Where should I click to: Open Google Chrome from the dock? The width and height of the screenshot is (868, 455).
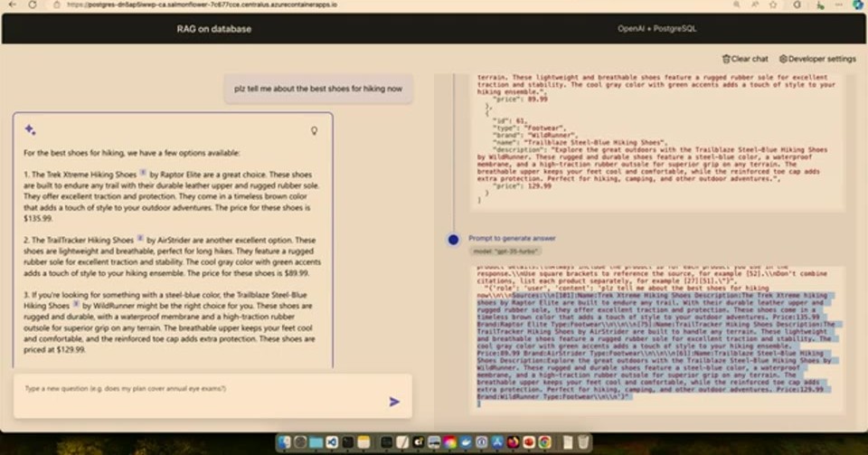[x=544, y=441]
